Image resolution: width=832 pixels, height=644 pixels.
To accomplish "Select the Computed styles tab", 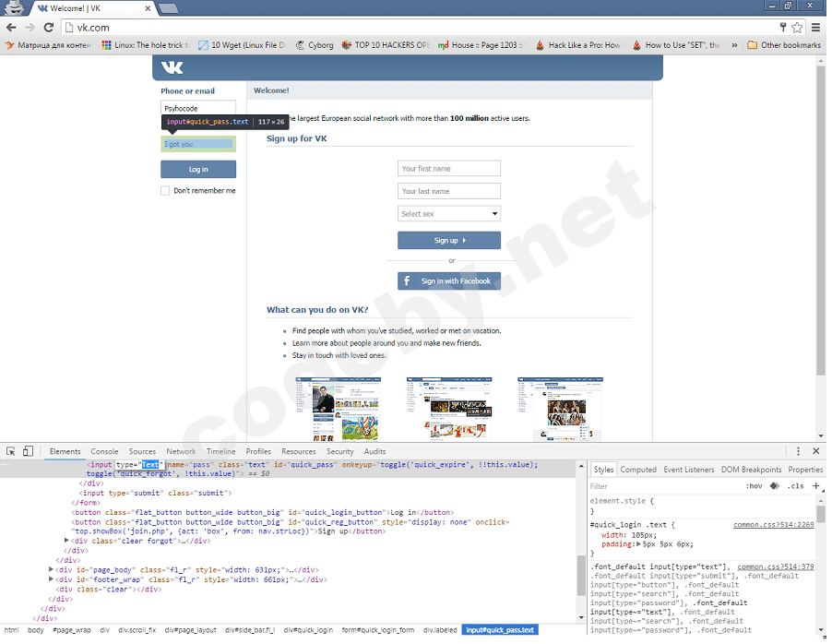I will pos(638,470).
